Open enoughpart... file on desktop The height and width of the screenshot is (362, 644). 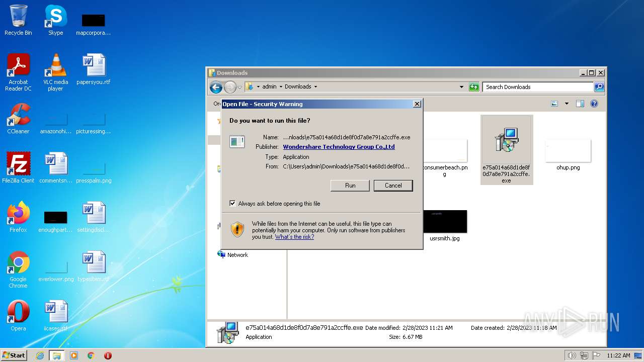pyautogui.click(x=55, y=221)
